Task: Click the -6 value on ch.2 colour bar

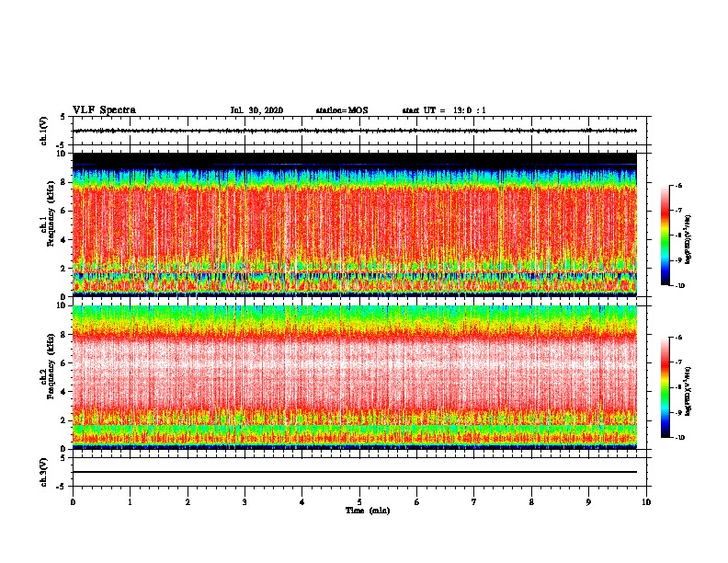Action: click(679, 338)
